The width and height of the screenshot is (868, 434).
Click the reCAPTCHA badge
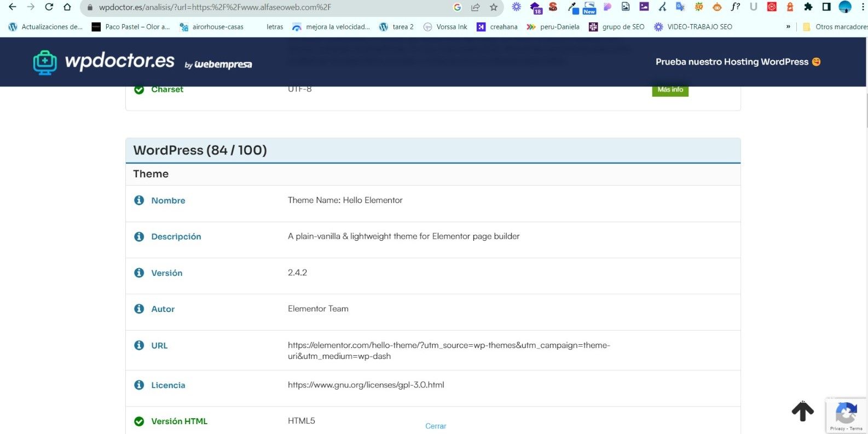coord(846,415)
